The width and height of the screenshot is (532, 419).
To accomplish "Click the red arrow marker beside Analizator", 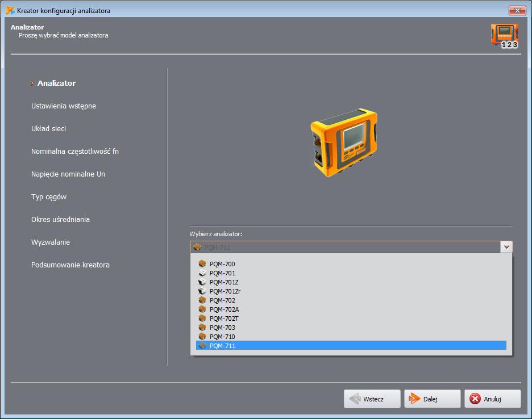I will (x=32, y=83).
